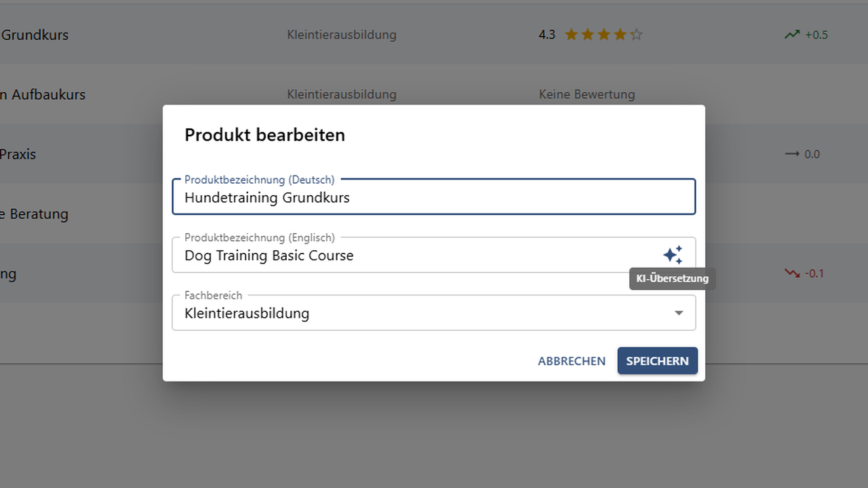The width and height of the screenshot is (868, 488).
Task: Click the 'Keine Bewertung' cell
Action: point(587,94)
